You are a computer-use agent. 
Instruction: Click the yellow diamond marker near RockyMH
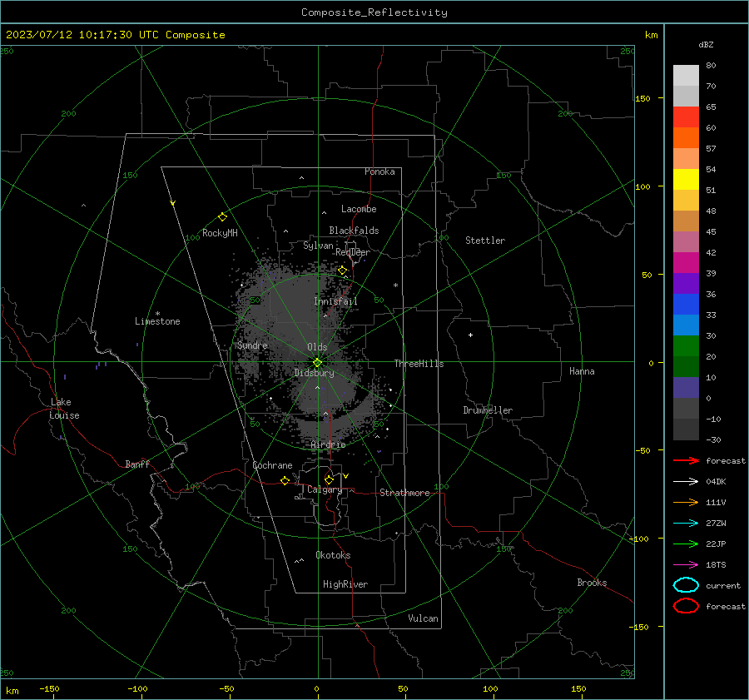tap(222, 217)
